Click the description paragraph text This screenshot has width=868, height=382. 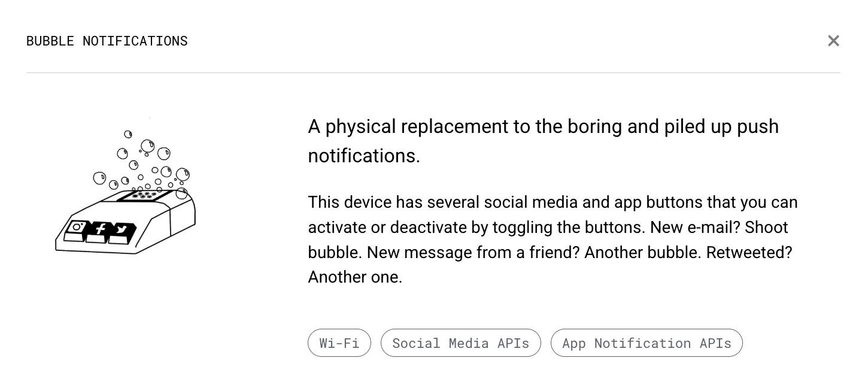[551, 239]
